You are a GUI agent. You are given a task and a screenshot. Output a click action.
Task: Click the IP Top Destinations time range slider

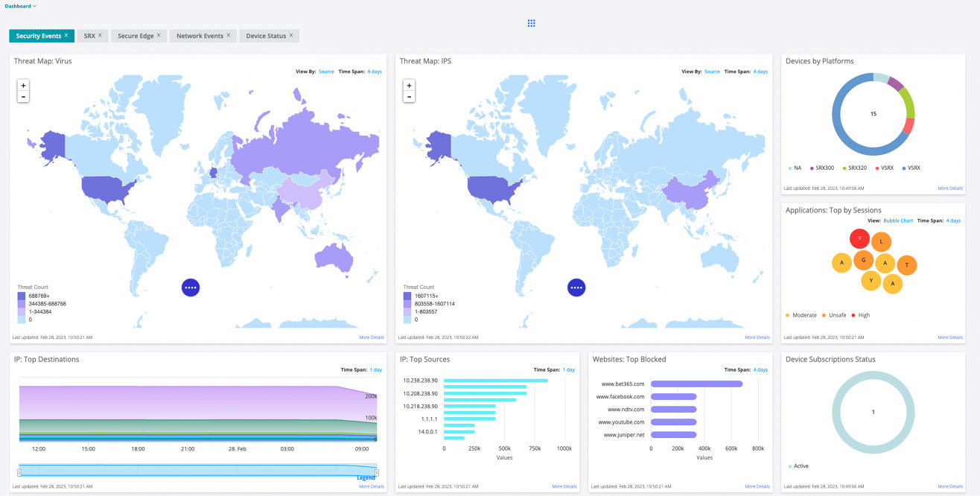tap(198, 471)
